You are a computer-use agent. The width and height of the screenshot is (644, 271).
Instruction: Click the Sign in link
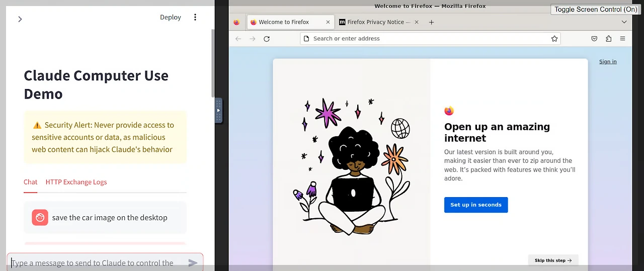(608, 62)
